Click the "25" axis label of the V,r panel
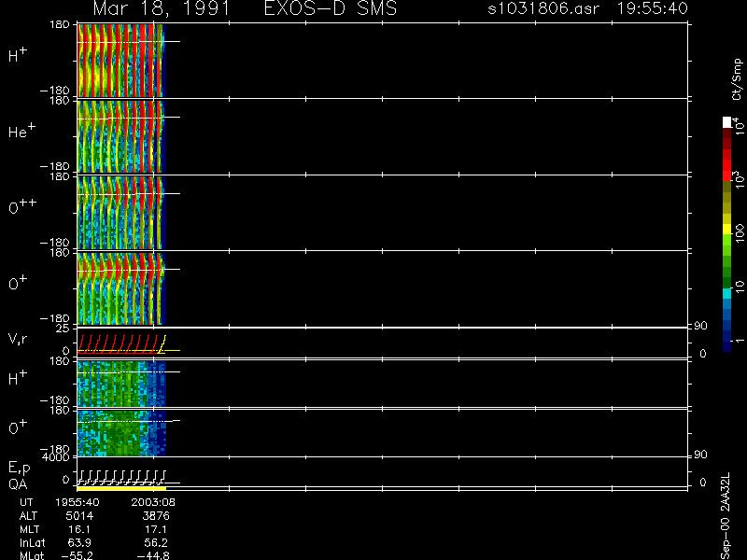This screenshot has height=560, width=747. pyautogui.click(x=64, y=329)
